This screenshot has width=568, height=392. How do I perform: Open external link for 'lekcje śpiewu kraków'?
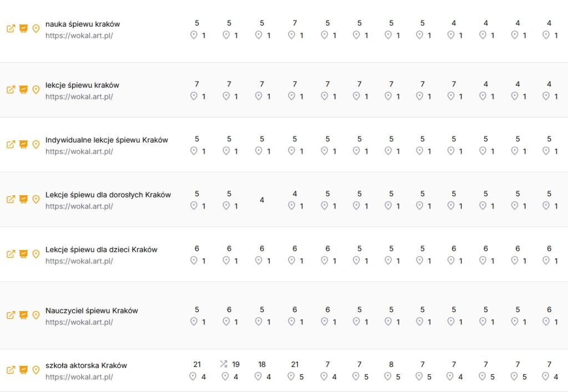coord(11,90)
